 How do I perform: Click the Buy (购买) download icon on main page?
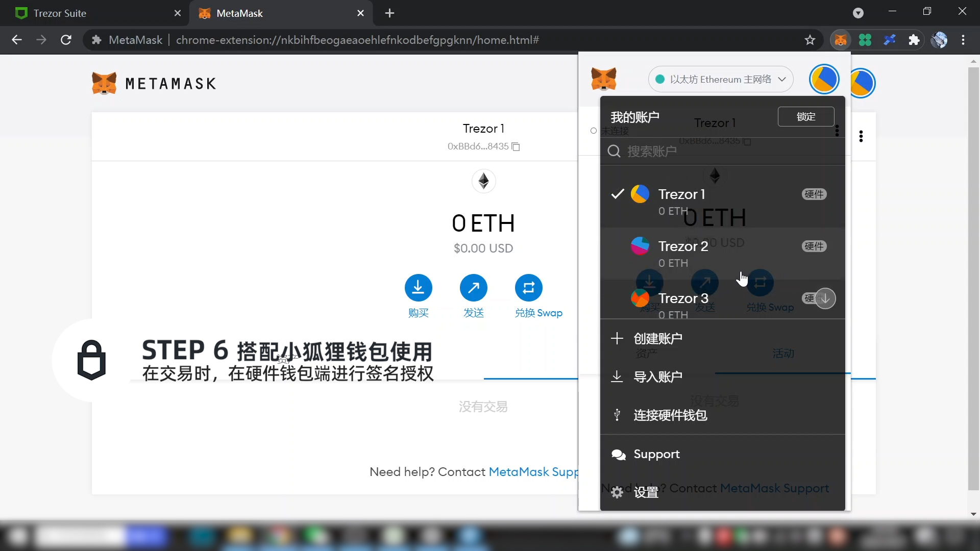point(419,288)
